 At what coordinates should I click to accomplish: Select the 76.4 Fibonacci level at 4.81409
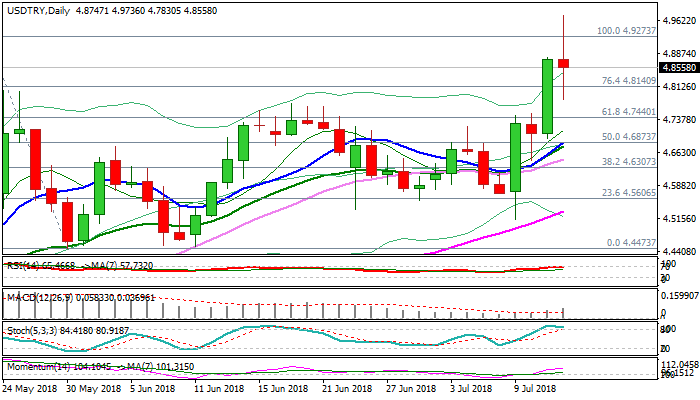(628, 81)
